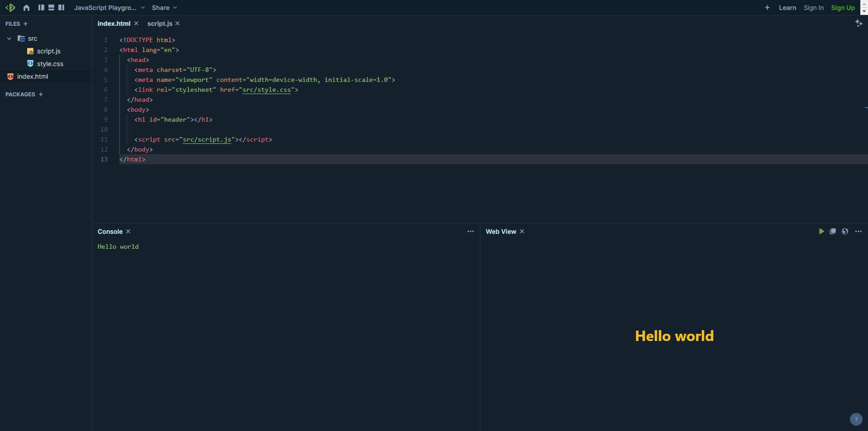Switch to the script.js editor tab
868x431 pixels.
160,24
